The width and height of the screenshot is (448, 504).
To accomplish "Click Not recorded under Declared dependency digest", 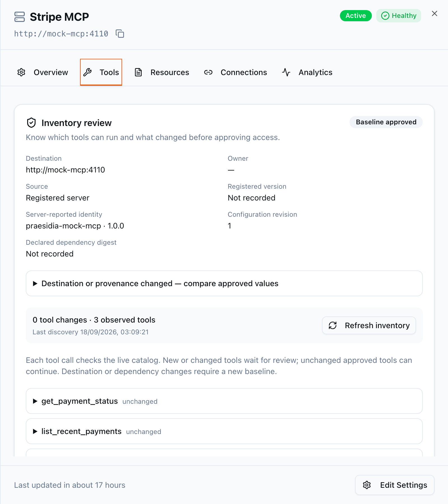I will point(50,254).
